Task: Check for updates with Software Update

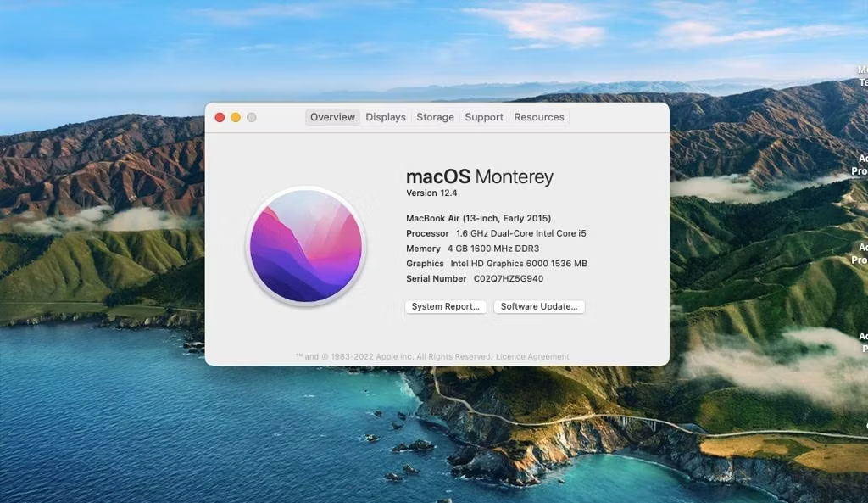Action: point(539,306)
